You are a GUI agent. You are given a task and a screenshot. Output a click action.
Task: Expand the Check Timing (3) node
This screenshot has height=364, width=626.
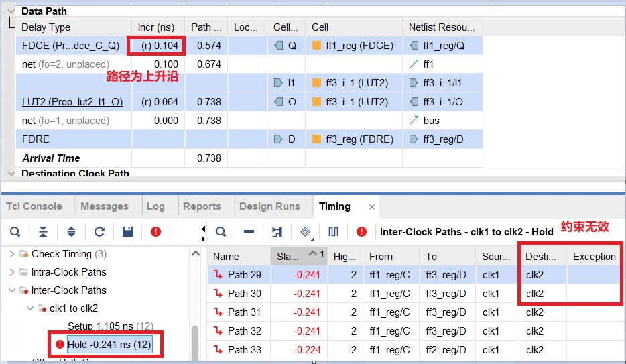tap(11, 254)
